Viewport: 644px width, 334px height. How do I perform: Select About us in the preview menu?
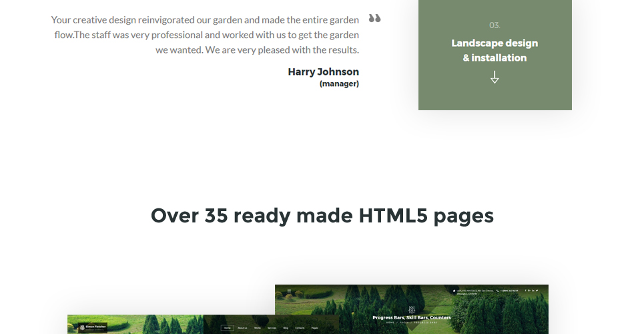242,328
